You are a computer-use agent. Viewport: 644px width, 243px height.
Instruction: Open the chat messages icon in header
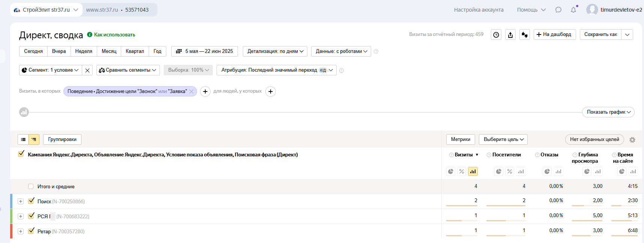(x=558, y=10)
